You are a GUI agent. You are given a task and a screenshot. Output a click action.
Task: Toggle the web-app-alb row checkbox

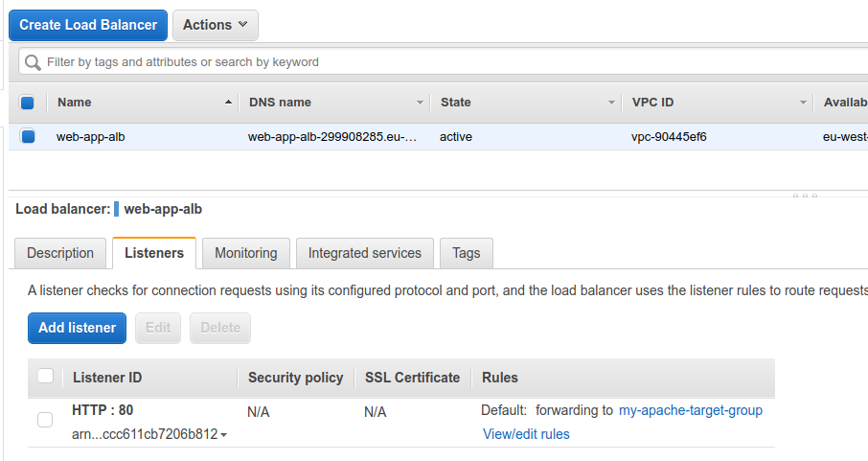coord(28,136)
